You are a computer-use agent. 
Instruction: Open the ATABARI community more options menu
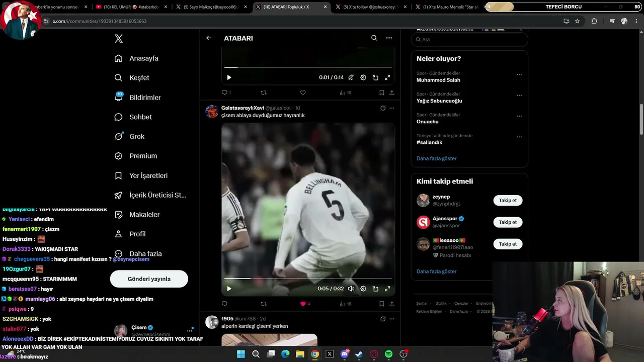coord(389,38)
